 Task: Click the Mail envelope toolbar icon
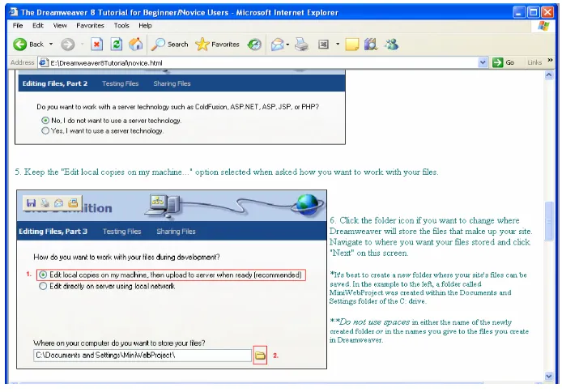278,45
